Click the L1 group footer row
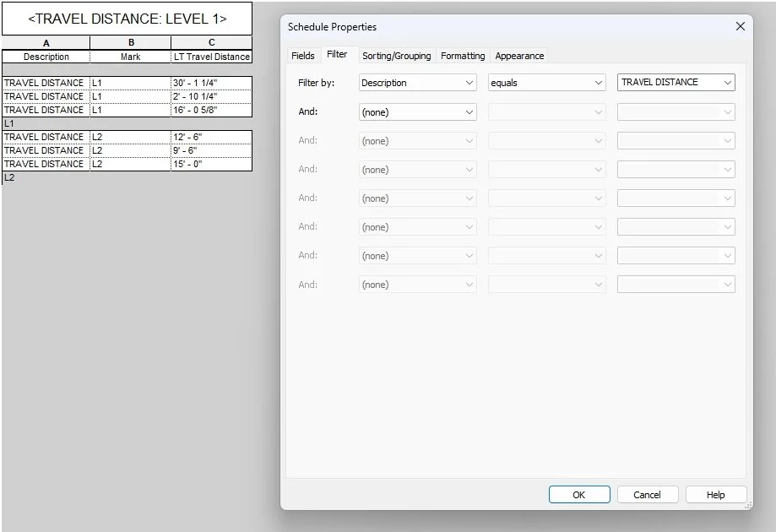The image size is (776, 532). [128, 123]
